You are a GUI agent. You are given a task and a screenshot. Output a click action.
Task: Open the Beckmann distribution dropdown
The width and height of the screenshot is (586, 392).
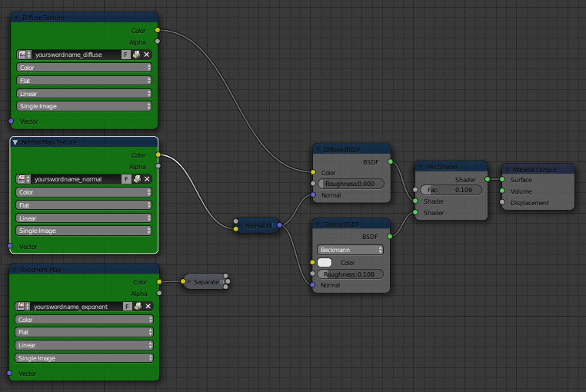[350, 250]
